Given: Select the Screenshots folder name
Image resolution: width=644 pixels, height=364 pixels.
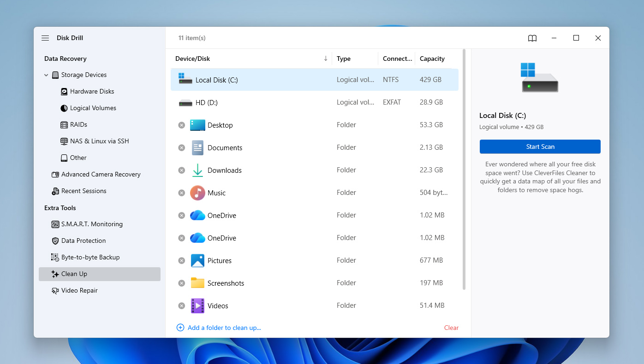Looking at the screenshot, I should [x=226, y=283].
